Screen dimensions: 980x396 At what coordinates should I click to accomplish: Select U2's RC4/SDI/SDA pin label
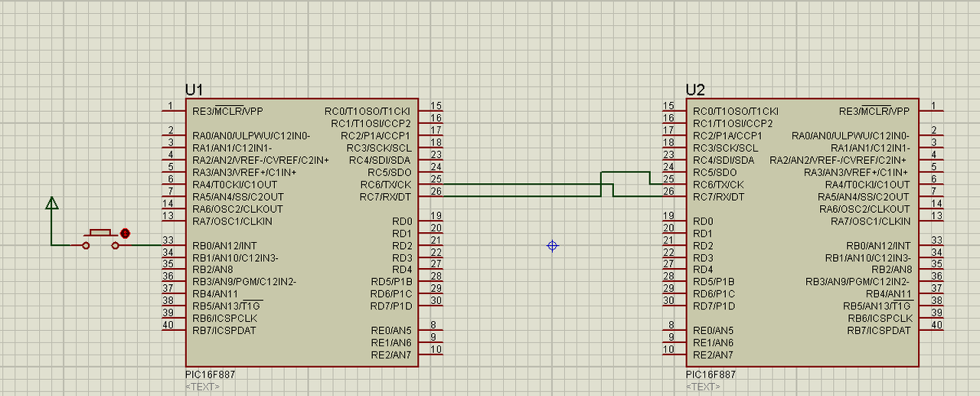click(723, 160)
